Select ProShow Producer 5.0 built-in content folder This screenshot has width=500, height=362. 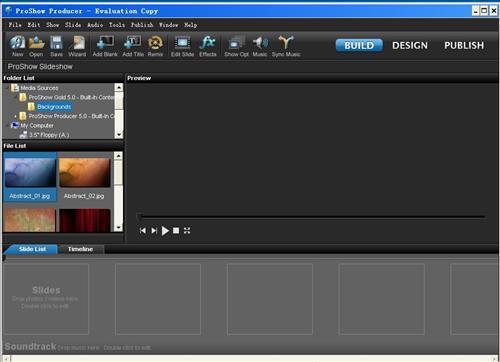71,116
